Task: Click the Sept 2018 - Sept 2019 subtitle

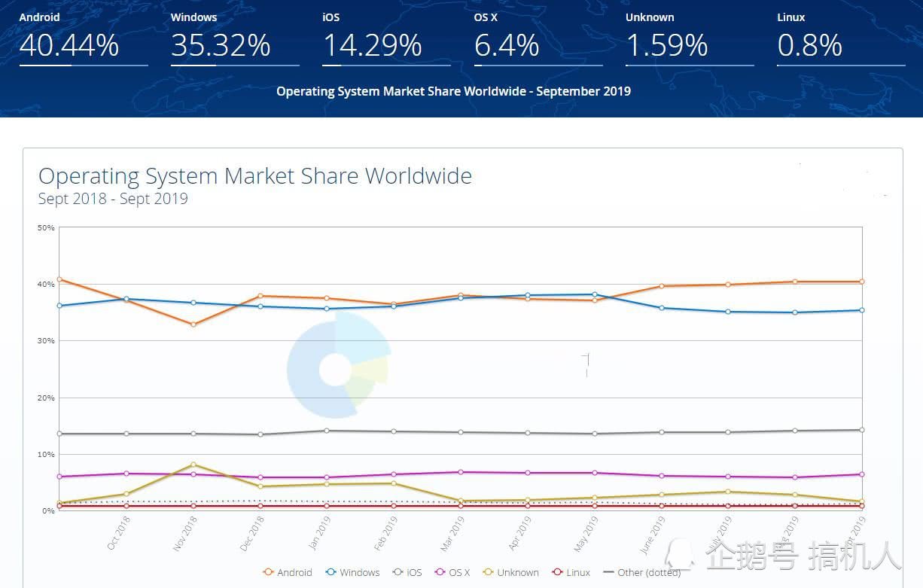Action: (113, 200)
